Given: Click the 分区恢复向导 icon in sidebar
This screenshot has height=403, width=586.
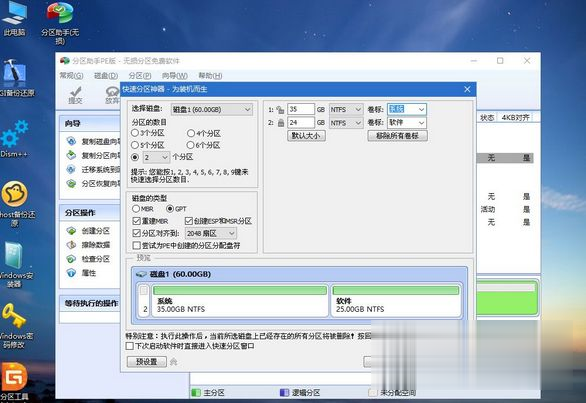Looking at the screenshot, I should 71,184.
